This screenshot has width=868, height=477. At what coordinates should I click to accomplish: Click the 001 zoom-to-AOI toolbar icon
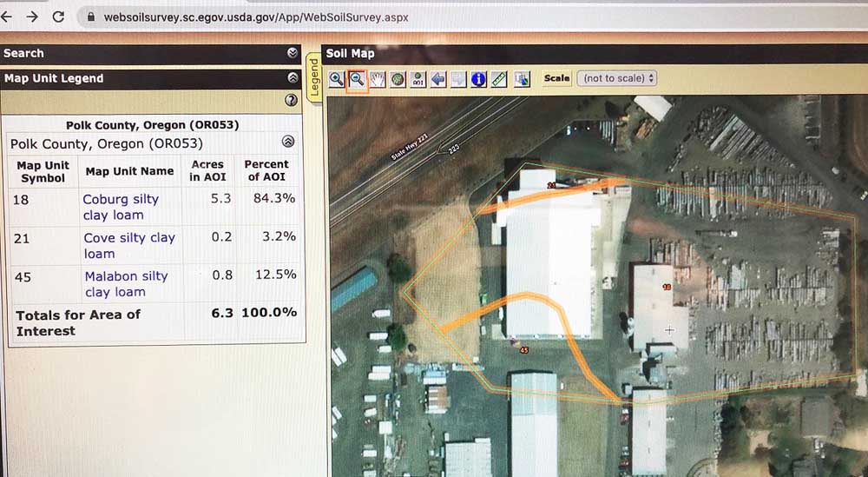pos(418,79)
